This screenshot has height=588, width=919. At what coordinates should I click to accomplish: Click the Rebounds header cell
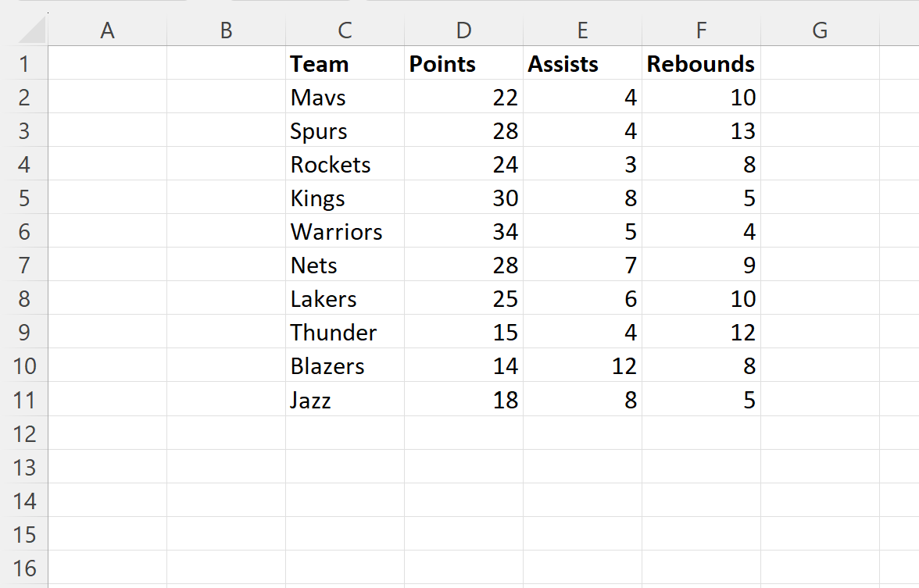(x=701, y=63)
